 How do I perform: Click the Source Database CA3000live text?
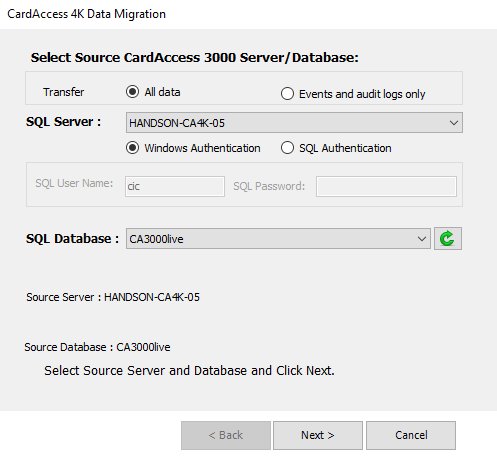click(97, 347)
